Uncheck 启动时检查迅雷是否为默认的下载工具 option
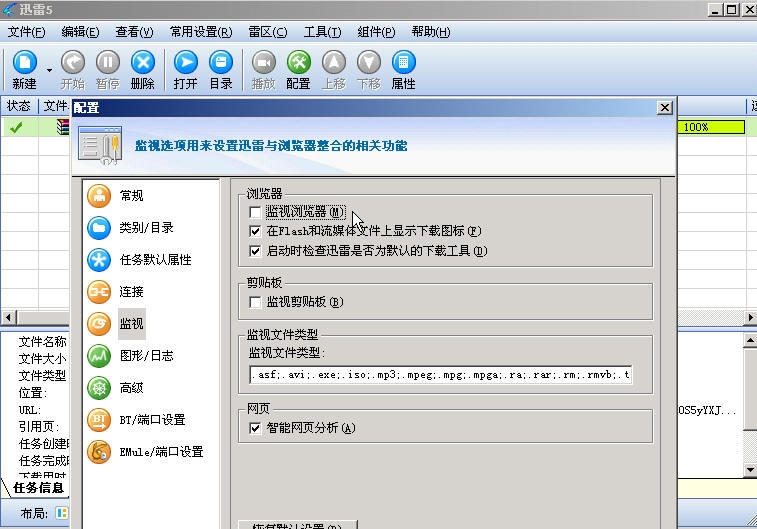 click(x=255, y=251)
